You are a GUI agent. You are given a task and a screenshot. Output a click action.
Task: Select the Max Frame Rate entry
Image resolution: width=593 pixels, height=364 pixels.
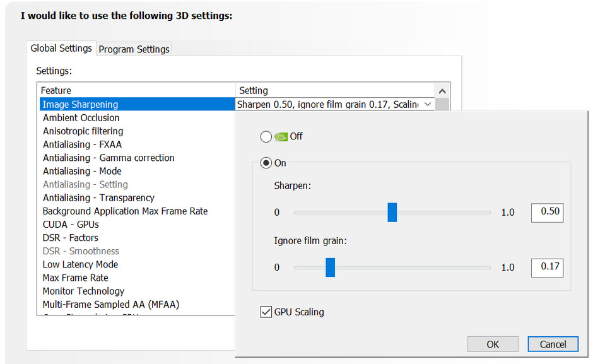click(x=75, y=278)
